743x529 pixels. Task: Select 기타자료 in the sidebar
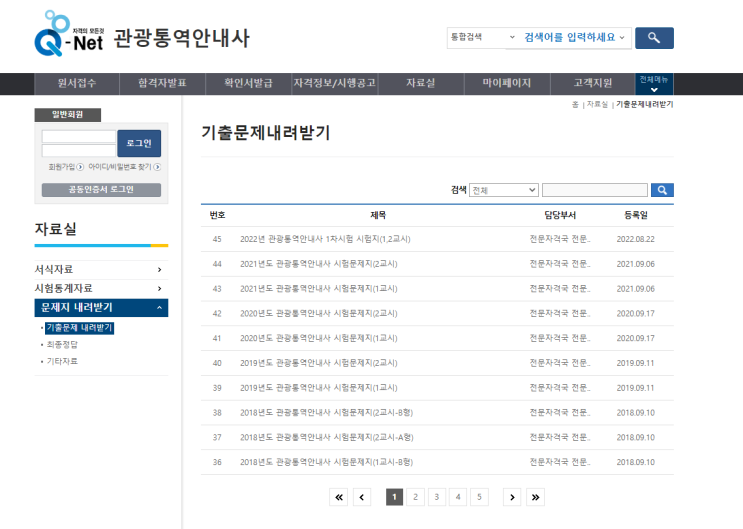pos(62,361)
